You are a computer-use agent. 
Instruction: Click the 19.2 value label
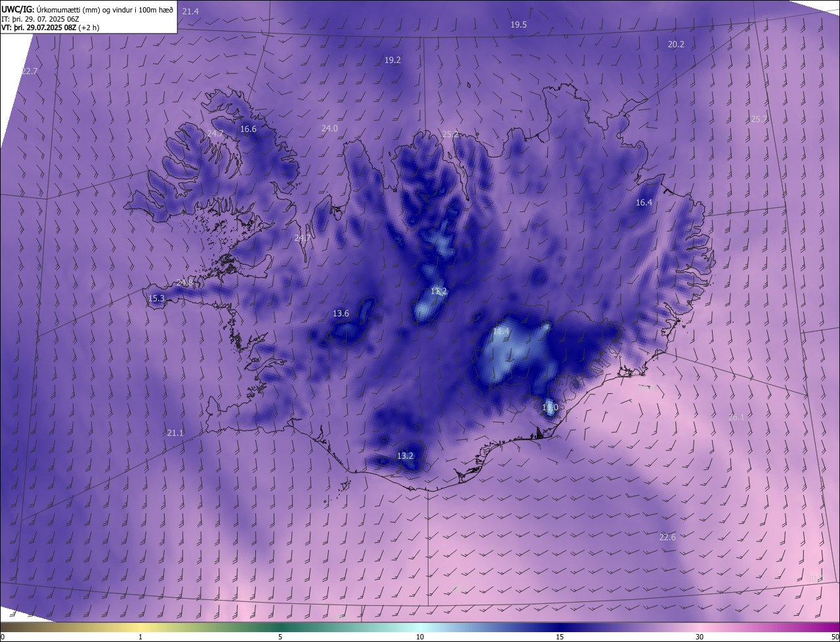pyautogui.click(x=392, y=60)
